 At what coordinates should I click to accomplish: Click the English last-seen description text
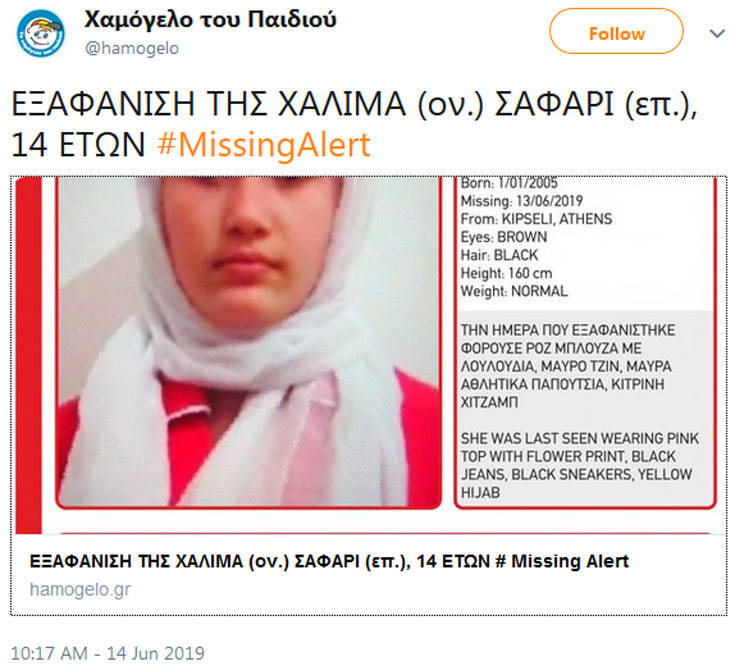click(579, 465)
